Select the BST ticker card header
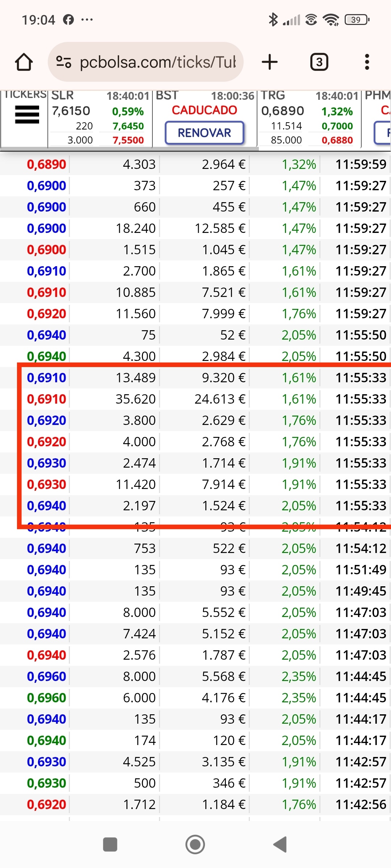Viewport: 391px width, 868px height. (205, 96)
